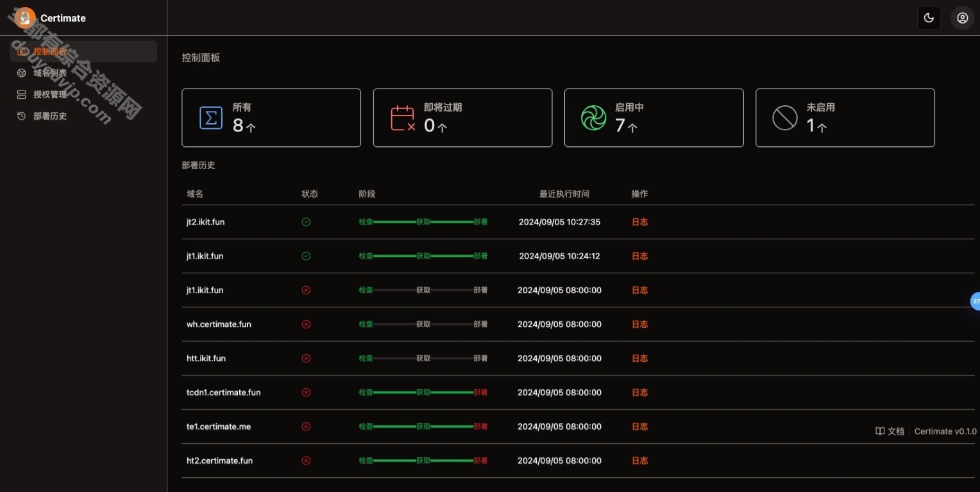Screen dimensions: 980x492
Task: Toggle dark mode moon icon
Action: point(929,18)
